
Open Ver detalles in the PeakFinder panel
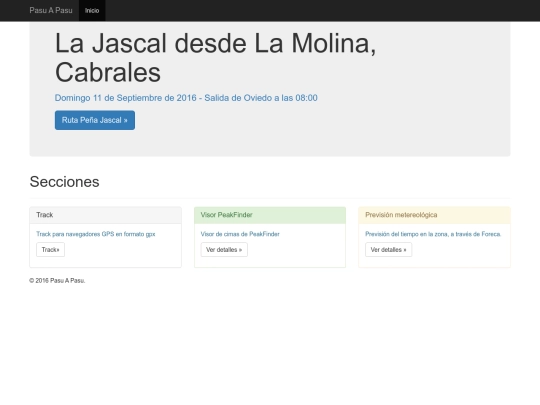[224, 250]
